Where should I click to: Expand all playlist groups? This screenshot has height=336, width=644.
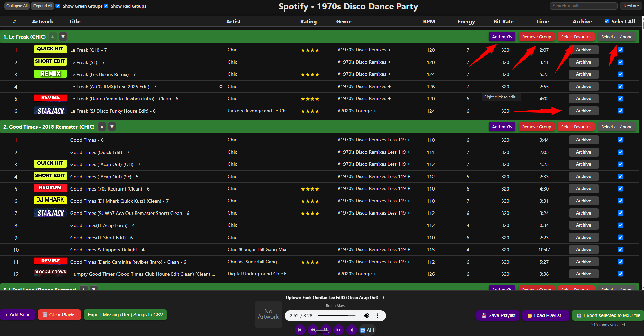tap(42, 6)
